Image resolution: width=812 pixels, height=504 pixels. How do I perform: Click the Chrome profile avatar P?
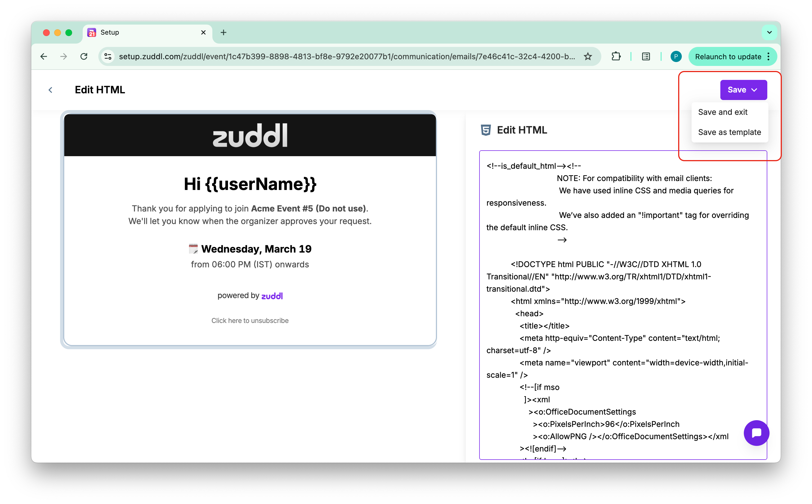(676, 57)
